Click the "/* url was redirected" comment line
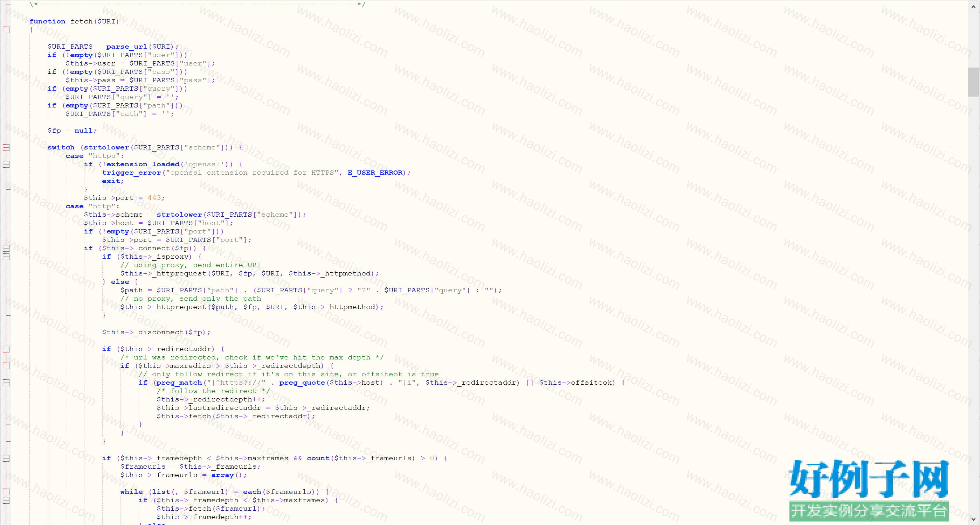The height and width of the screenshot is (525, 980). click(x=252, y=357)
